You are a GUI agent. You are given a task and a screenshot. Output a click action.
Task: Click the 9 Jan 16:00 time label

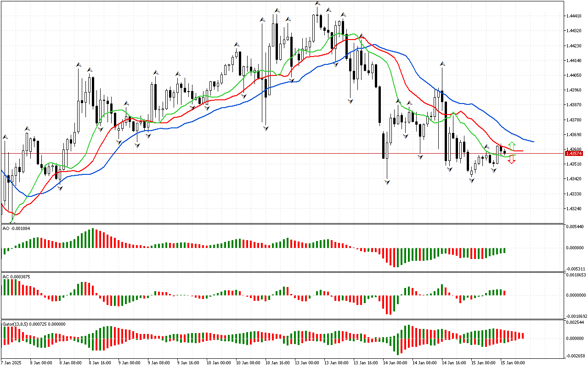tap(188, 362)
